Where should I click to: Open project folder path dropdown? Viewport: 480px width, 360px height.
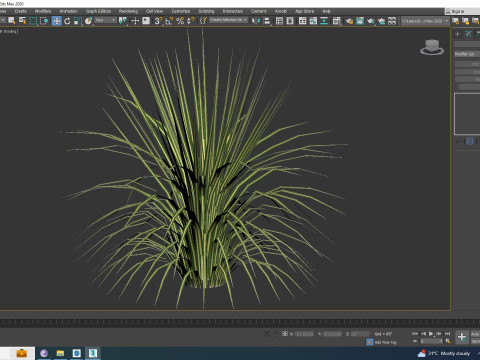pos(425,21)
